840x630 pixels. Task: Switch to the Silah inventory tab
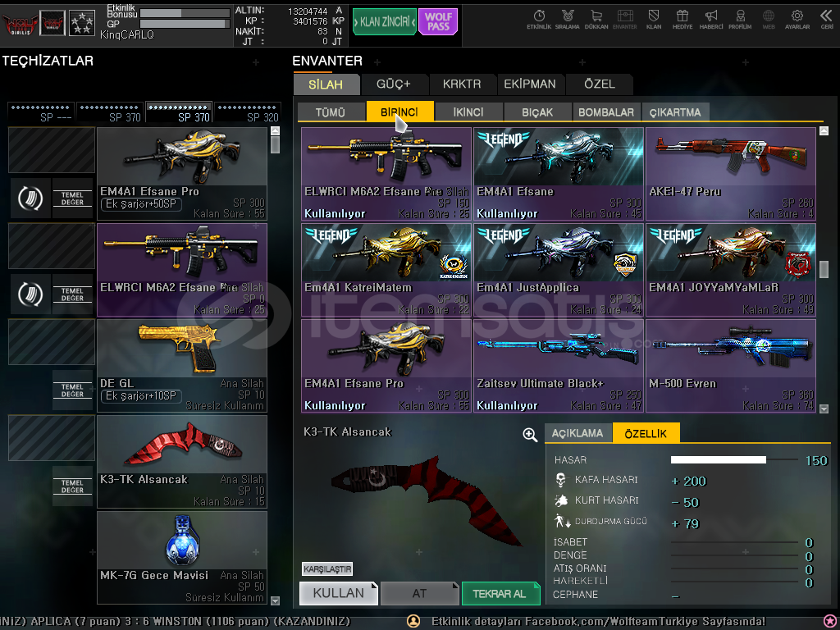[326, 84]
